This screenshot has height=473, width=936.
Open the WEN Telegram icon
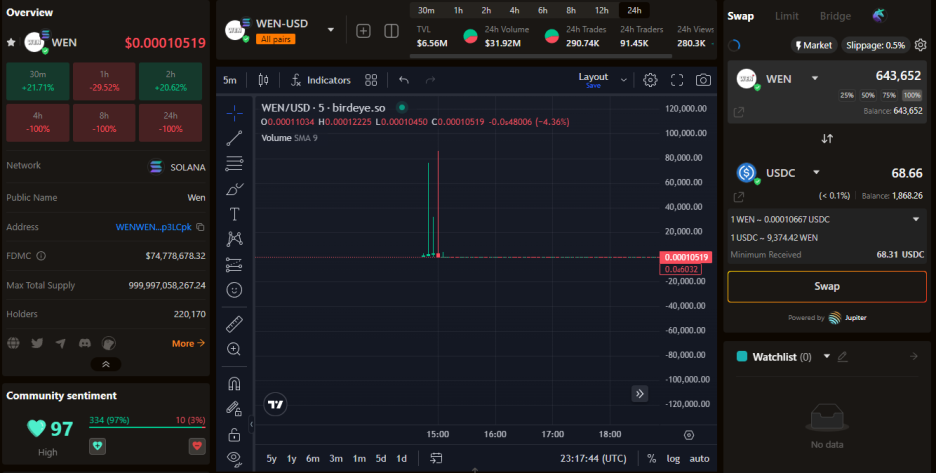point(61,343)
